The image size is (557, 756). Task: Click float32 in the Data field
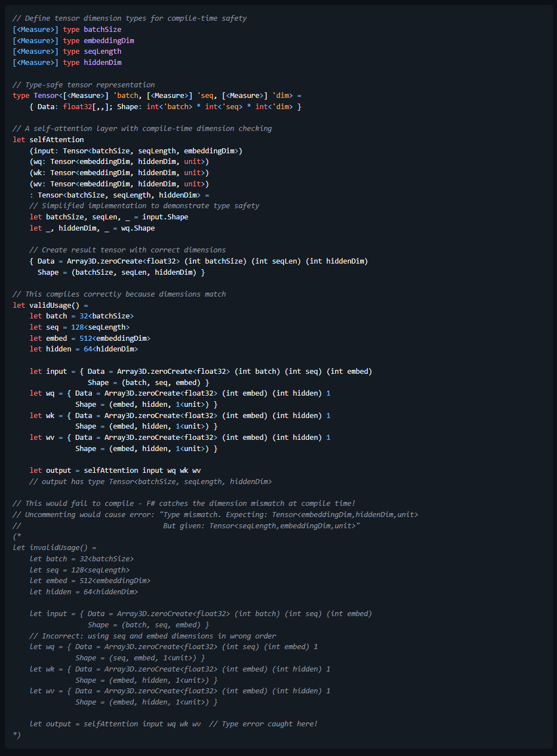click(x=77, y=106)
